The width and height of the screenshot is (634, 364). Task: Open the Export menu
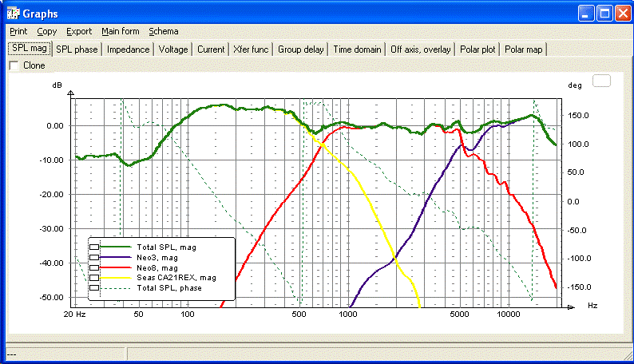(79, 31)
